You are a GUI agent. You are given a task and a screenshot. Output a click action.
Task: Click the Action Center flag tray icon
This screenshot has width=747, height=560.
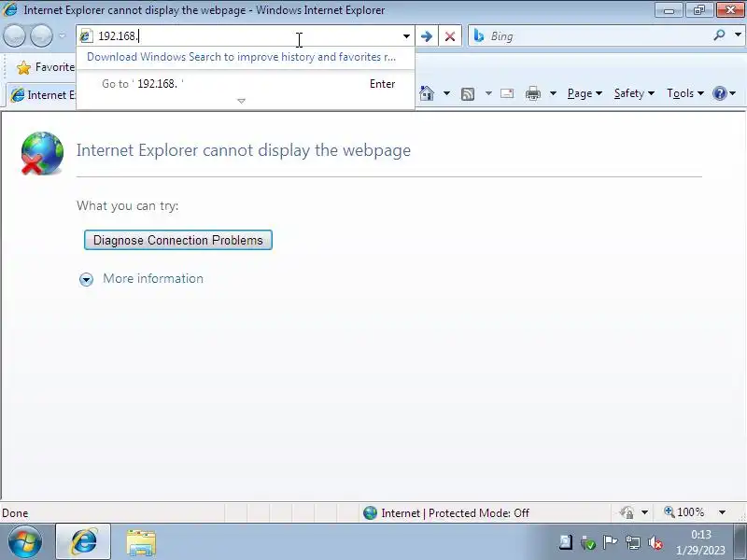tap(611, 542)
